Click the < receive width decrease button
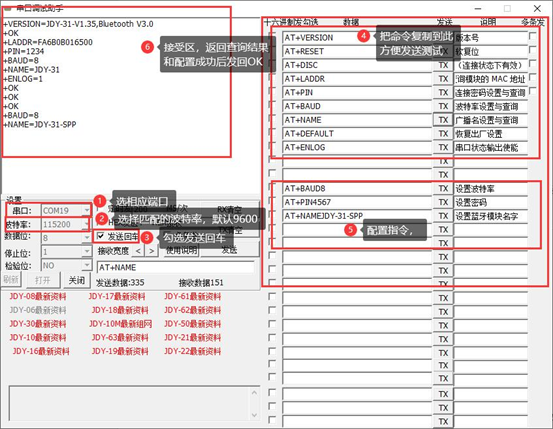553x429 pixels. [138, 251]
